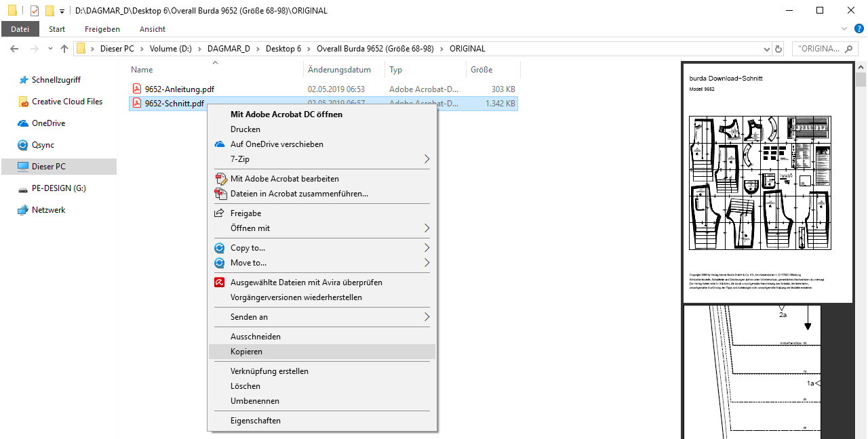Expand the 7-Zip submenu
Screen dimensions: 868x439
pos(427,159)
